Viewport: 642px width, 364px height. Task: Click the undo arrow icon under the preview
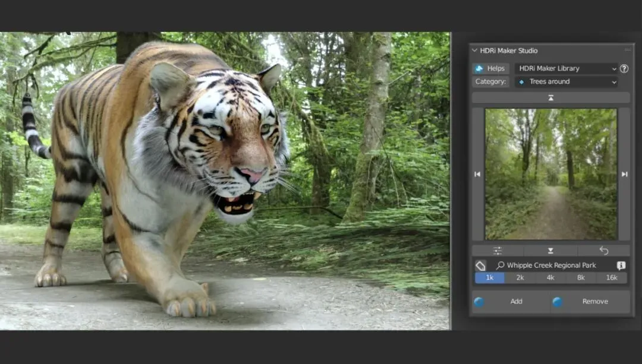click(604, 251)
